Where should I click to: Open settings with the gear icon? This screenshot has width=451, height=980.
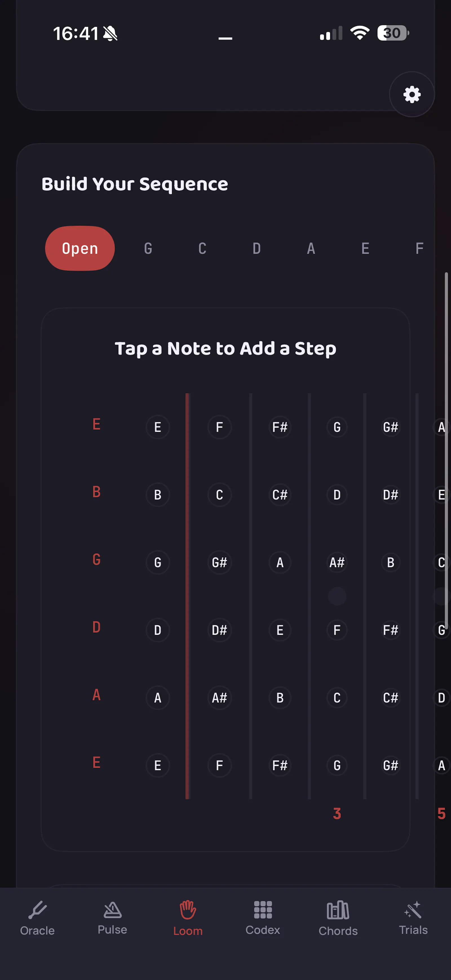click(x=412, y=94)
